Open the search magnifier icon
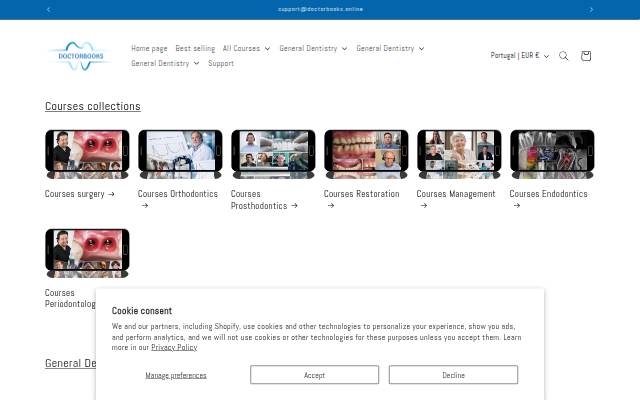This screenshot has width=640, height=400. tap(563, 56)
